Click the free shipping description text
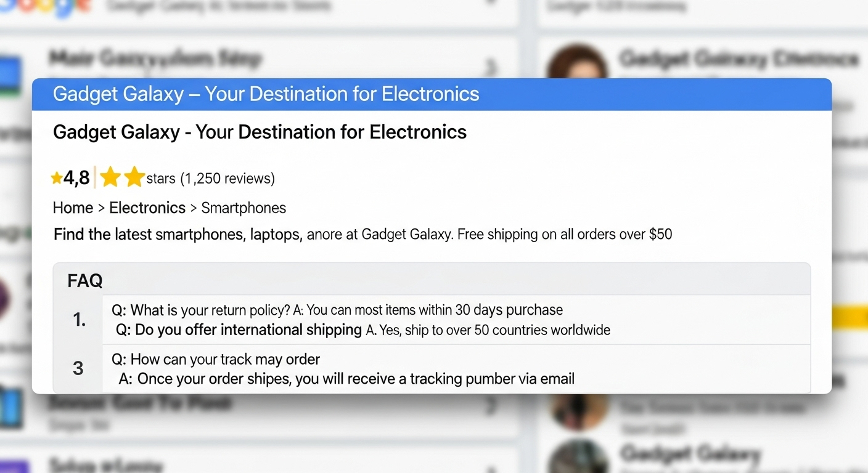The width and height of the screenshot is (868, 473). [362, 235]
